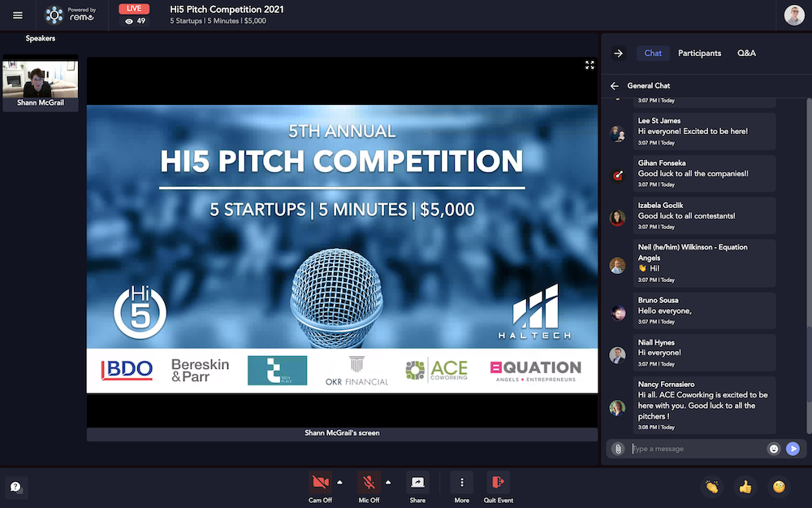
Task: Click the chat panel scrollbar
Action: [x=809, y=266]
